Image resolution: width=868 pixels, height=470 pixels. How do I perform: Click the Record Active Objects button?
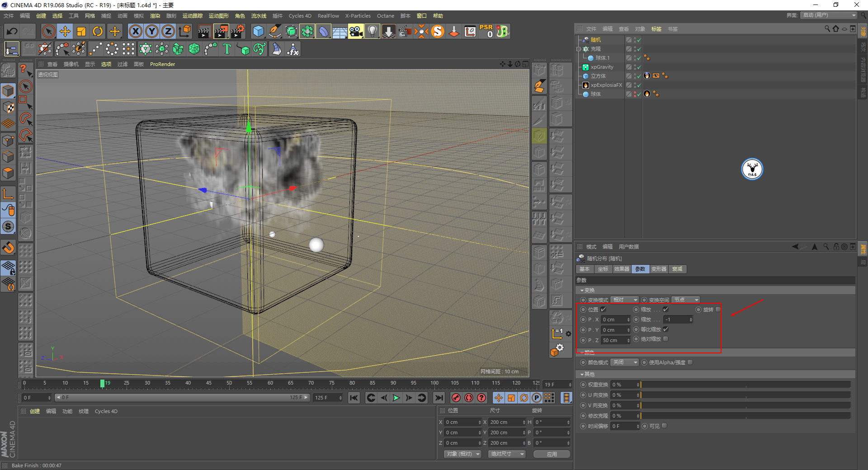456,398
